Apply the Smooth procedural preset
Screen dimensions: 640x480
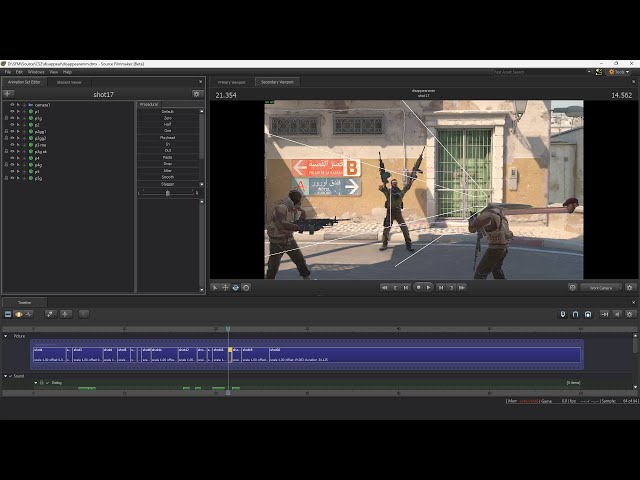(x=168, y=177)
